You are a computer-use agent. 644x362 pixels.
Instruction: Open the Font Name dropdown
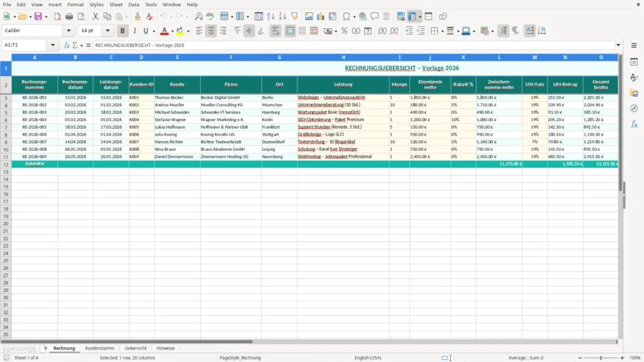click(69, 31)
